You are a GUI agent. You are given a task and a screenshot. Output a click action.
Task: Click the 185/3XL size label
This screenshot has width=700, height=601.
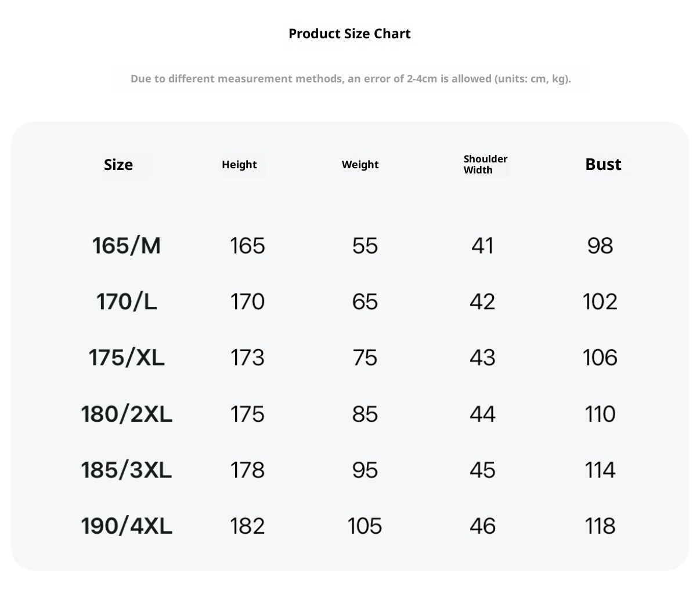(127, 470)
